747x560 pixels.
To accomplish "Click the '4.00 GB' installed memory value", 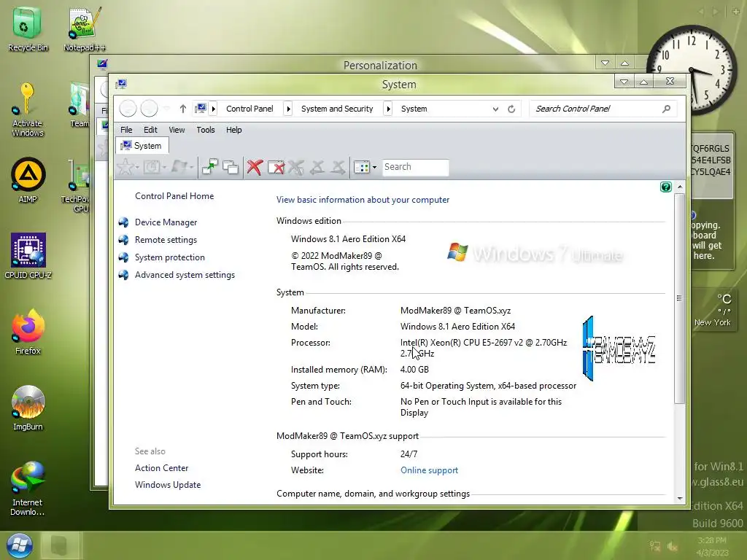I will click(x=414, y=370).
